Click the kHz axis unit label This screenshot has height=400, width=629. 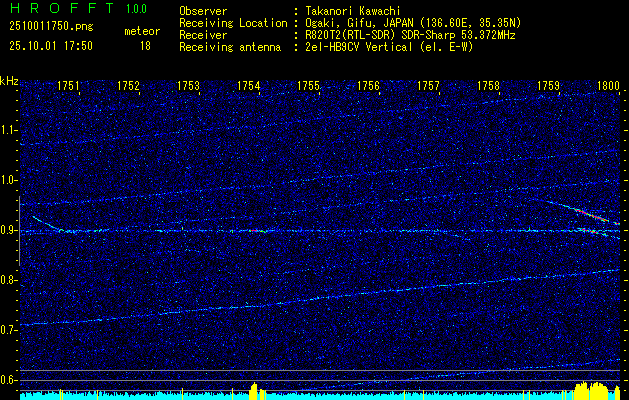9,80
